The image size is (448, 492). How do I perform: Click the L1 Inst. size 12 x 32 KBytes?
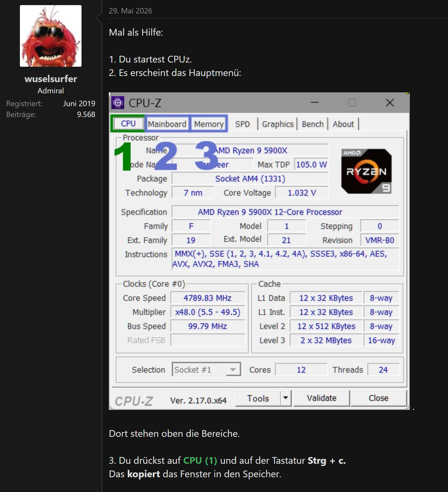[x=326, y=312]
